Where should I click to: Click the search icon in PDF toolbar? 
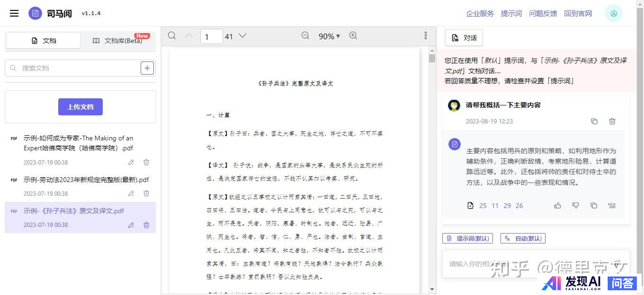(172, 36)
